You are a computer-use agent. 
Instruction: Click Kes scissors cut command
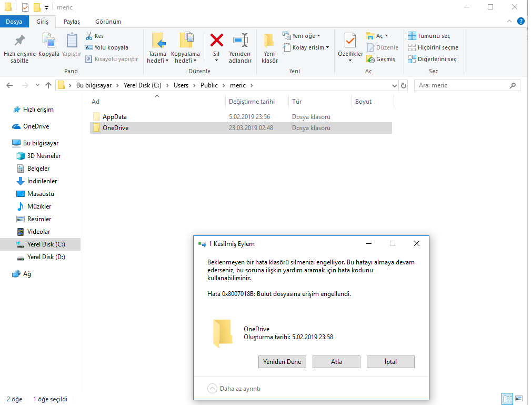pos(95,36)
